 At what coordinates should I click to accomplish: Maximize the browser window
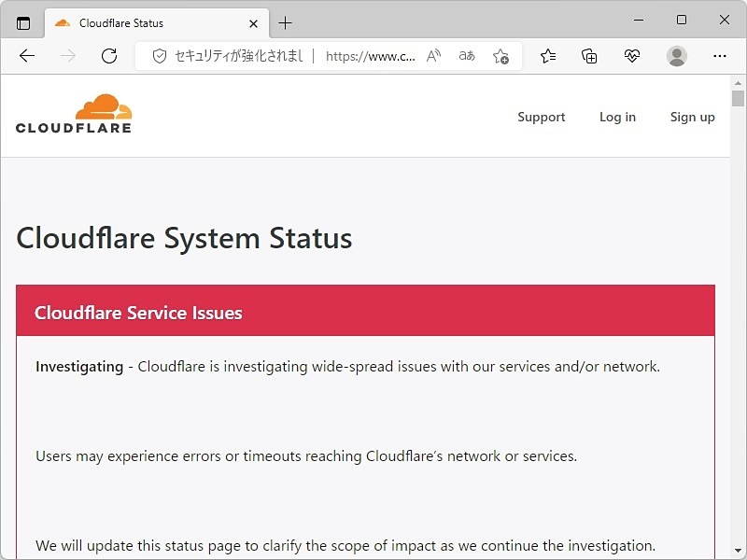(682, 20)
